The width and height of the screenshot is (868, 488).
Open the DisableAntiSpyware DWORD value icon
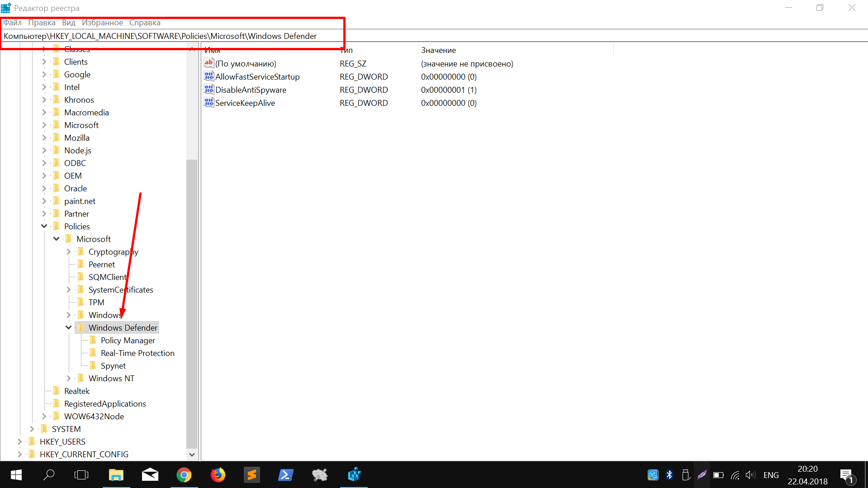[209, 90]
